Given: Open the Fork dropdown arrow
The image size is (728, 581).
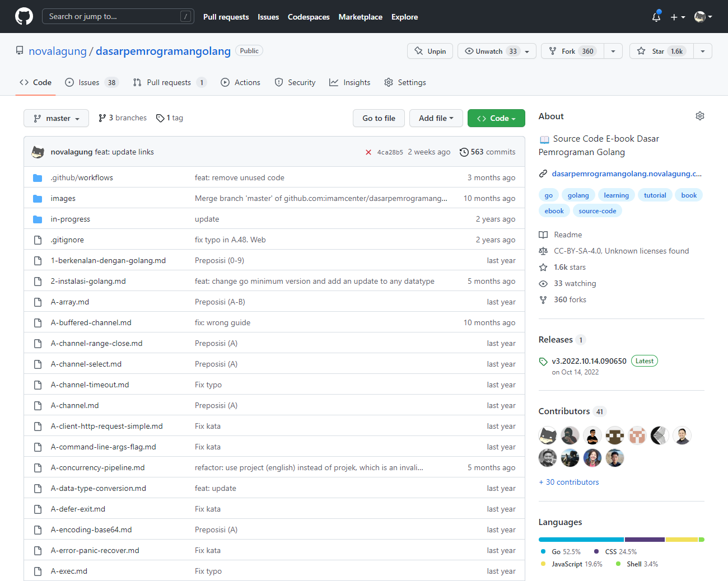Looking at the screenshot, I should [613, 51].
